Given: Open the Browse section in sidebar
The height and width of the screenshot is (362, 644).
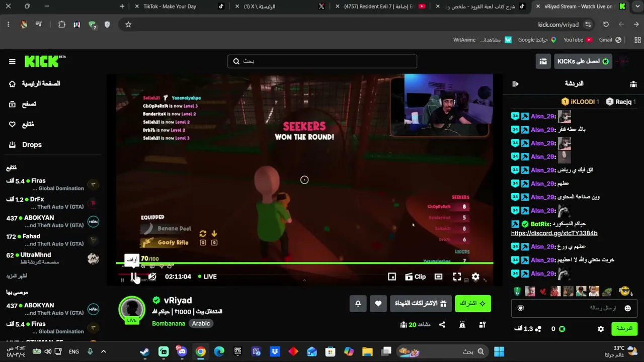Looking at the screenshot, I should click(23, 104).
